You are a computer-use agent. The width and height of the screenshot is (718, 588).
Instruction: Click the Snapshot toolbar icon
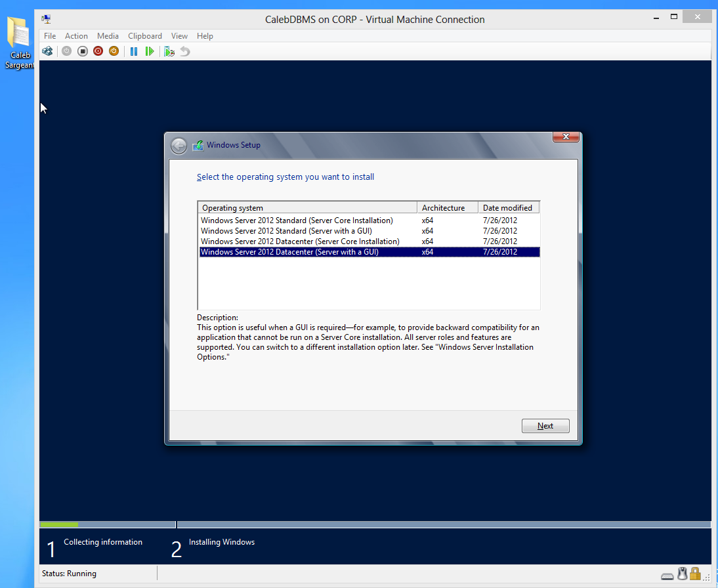169,51
